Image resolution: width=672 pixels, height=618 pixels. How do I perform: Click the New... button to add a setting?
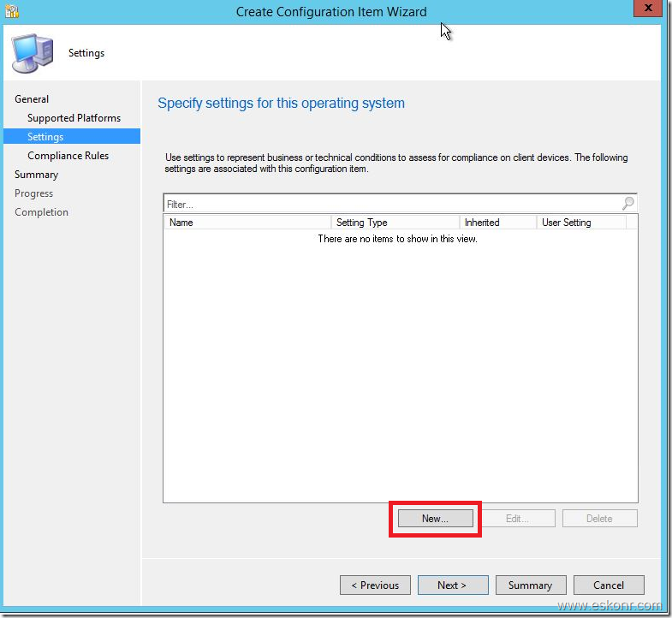(x=436, y=519)
